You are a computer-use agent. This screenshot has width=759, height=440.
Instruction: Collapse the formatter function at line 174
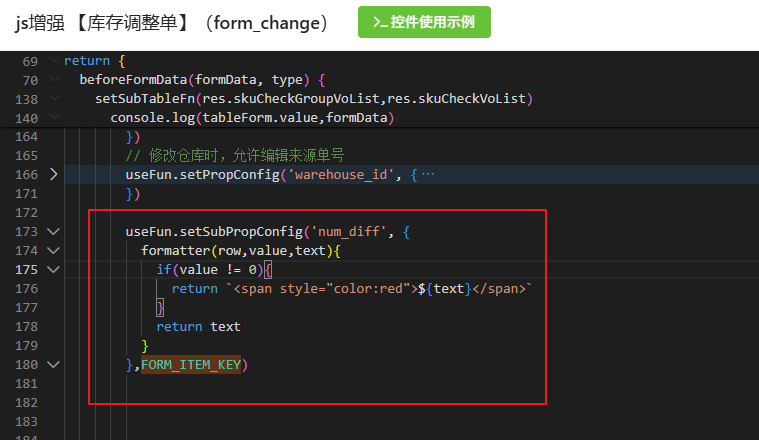pos(53,251)
